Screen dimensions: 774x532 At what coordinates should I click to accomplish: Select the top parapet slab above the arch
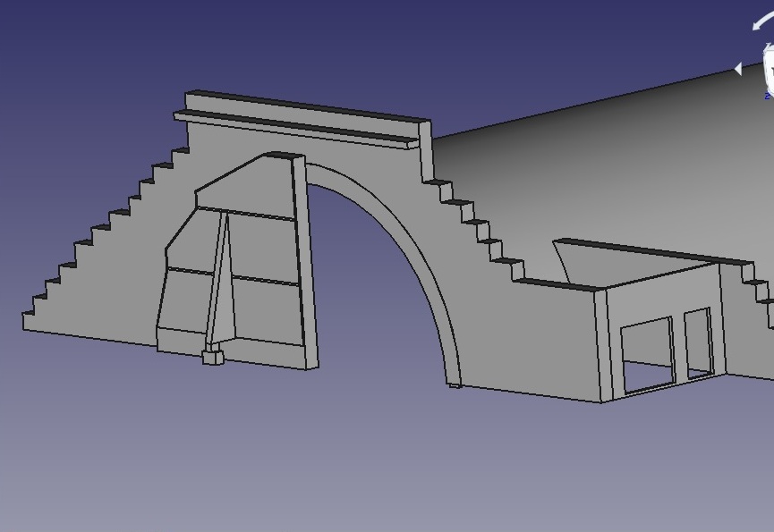pos(304,106)
